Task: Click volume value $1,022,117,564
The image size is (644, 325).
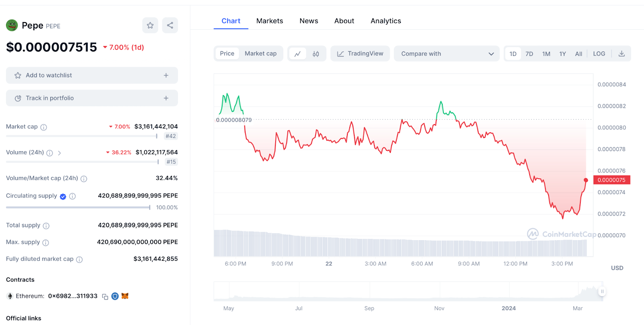Action: (x=157, y=152)
